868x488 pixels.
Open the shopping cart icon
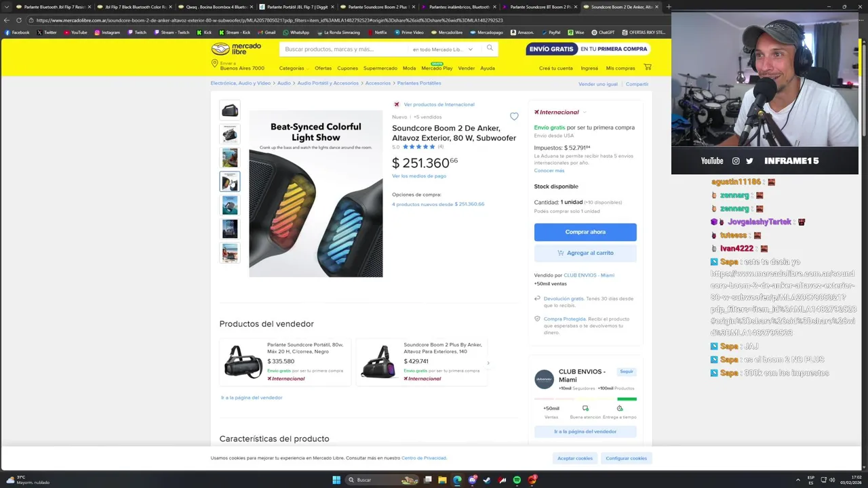648,67
